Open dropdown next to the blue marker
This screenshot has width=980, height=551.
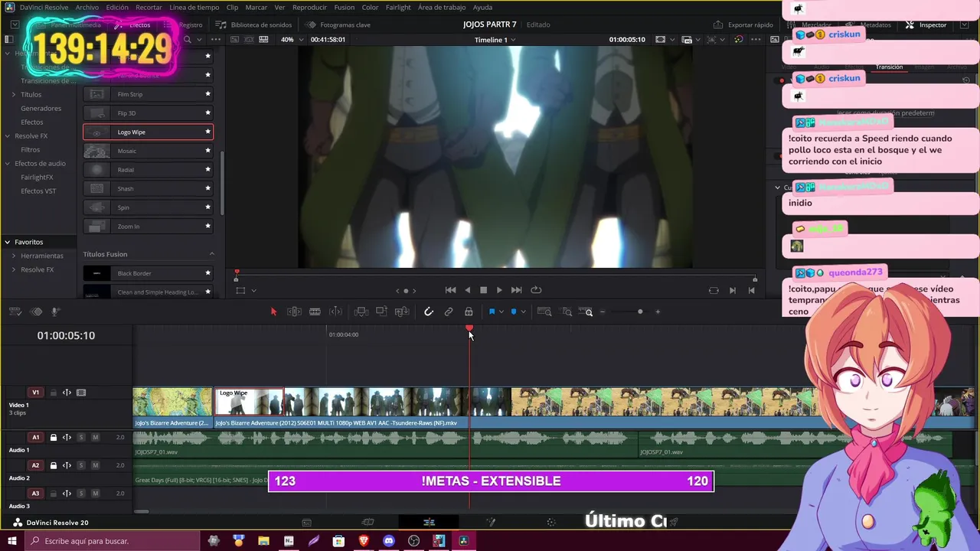pyautogui.click(x=522, y=312)
